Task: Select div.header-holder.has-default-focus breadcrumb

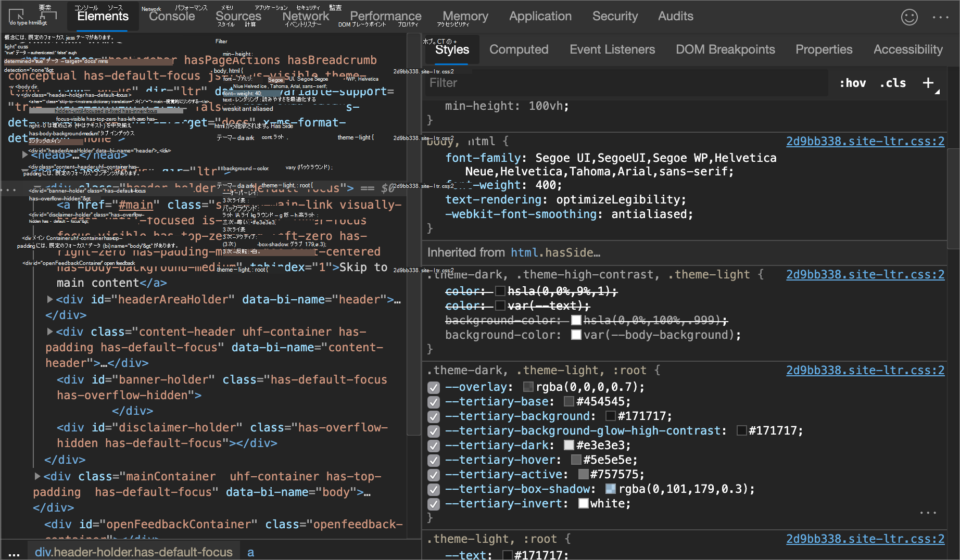Action: 134,552
